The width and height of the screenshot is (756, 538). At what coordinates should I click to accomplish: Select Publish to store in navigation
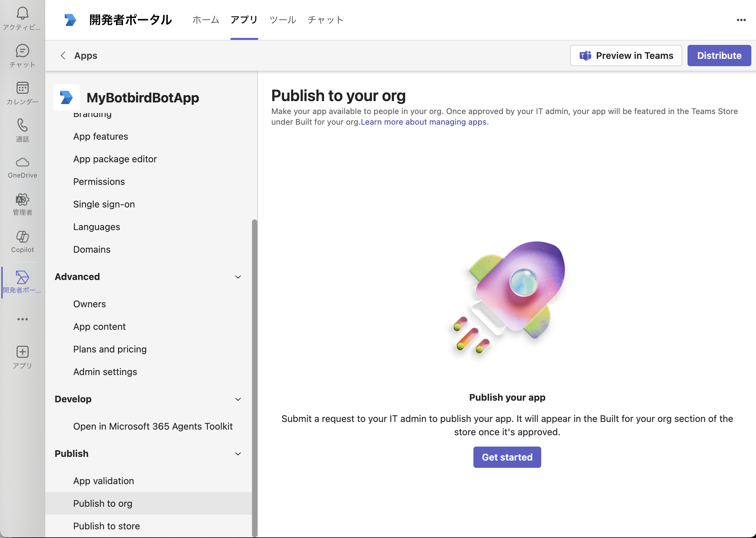[x=106, y=526]
